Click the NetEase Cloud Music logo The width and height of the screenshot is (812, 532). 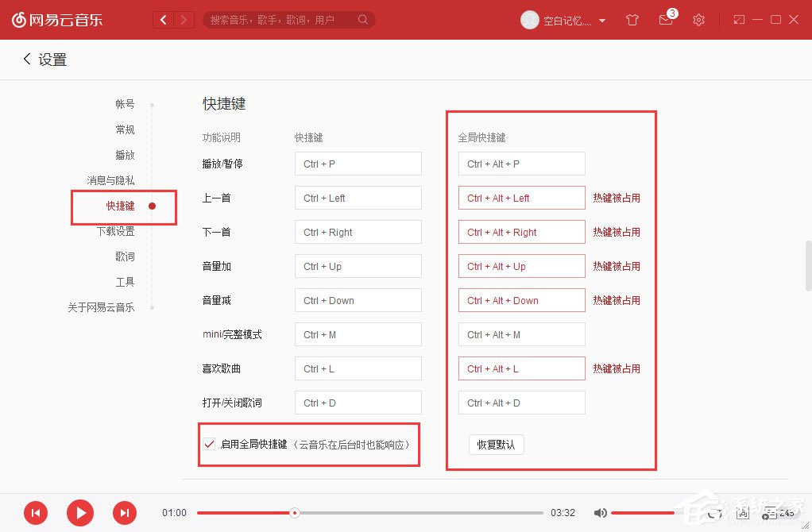point(57,20)
